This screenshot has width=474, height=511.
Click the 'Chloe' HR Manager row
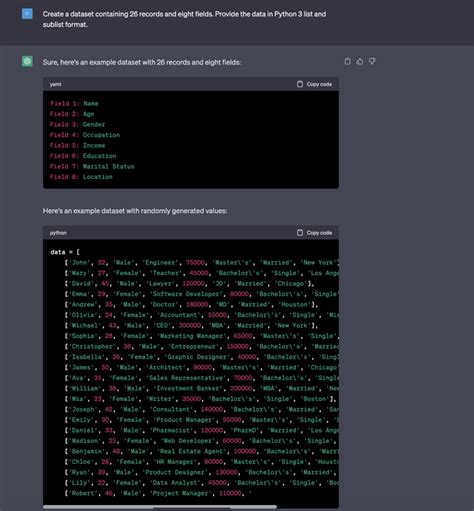click(x=202, y=462)
